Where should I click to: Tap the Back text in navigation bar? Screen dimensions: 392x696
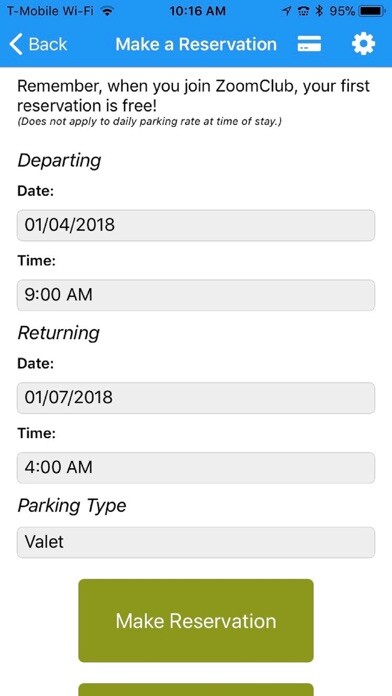(48, 44)
